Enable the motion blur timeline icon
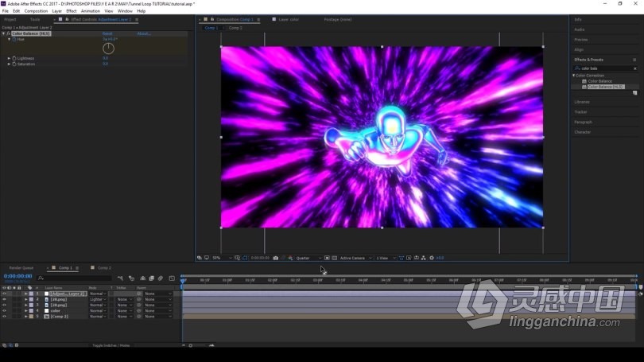644x362 pixels. click(161, 278)
